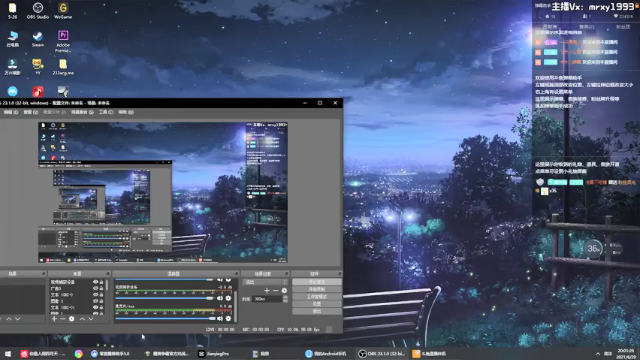Click the 36% floating ball widget
Image resolution: width=640 pixels, height=360 pixels.
pyautogui.click(x=593, y=248)
